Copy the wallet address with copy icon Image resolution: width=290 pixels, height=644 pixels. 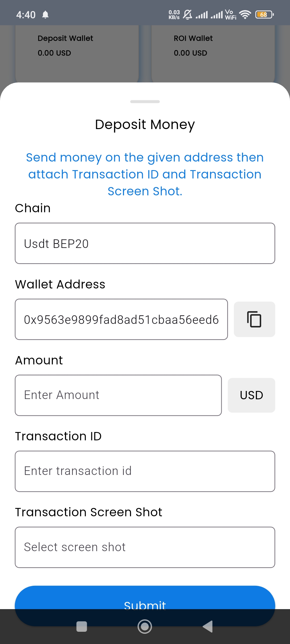pyautogui.click(x=254, y=319)
